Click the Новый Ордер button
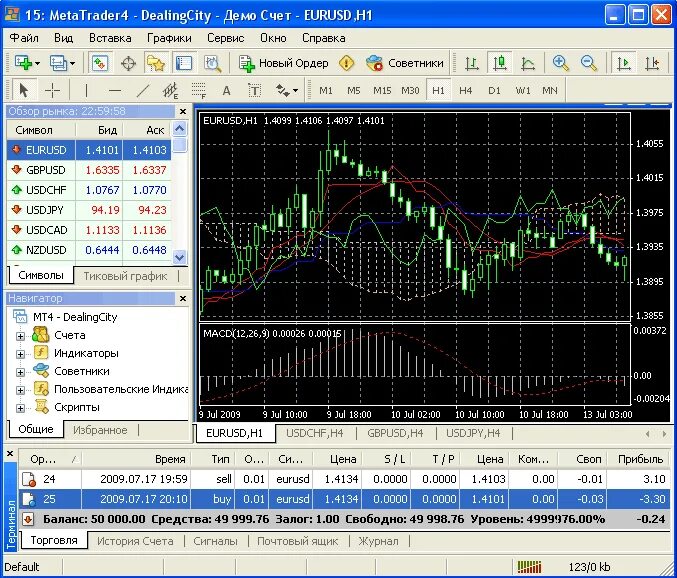 284,63
